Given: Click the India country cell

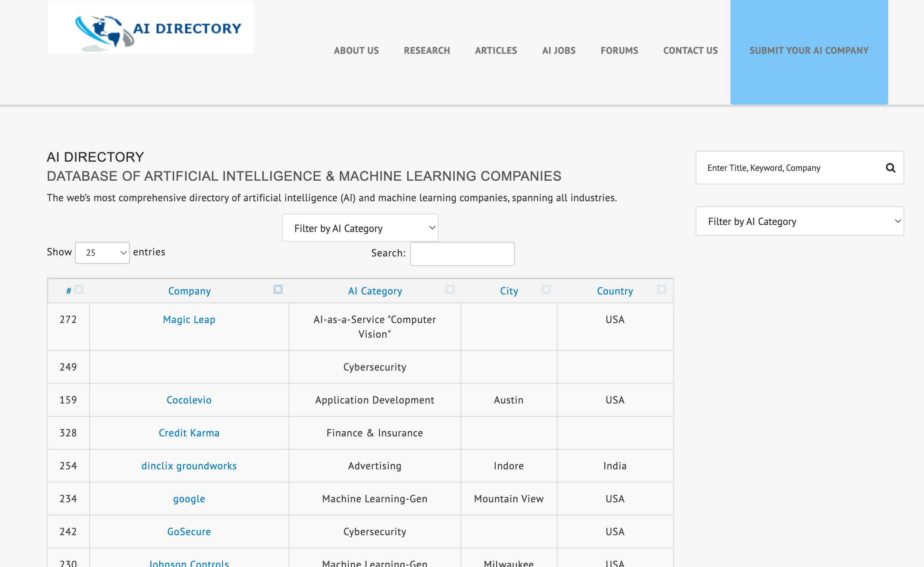Looking at the screenshot, I should click(x=615, y=466).
